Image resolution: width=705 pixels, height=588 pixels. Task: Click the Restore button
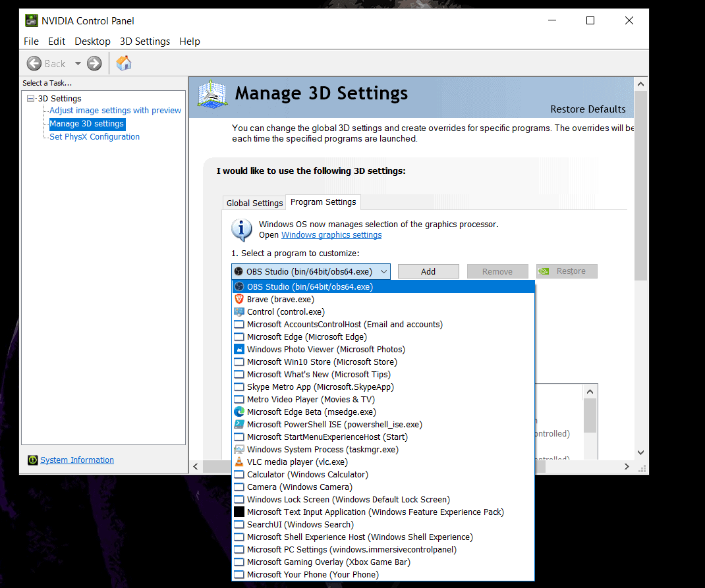(567, 271)
